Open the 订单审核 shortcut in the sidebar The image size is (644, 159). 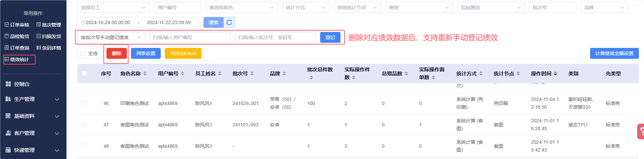[x=17, y=25]
